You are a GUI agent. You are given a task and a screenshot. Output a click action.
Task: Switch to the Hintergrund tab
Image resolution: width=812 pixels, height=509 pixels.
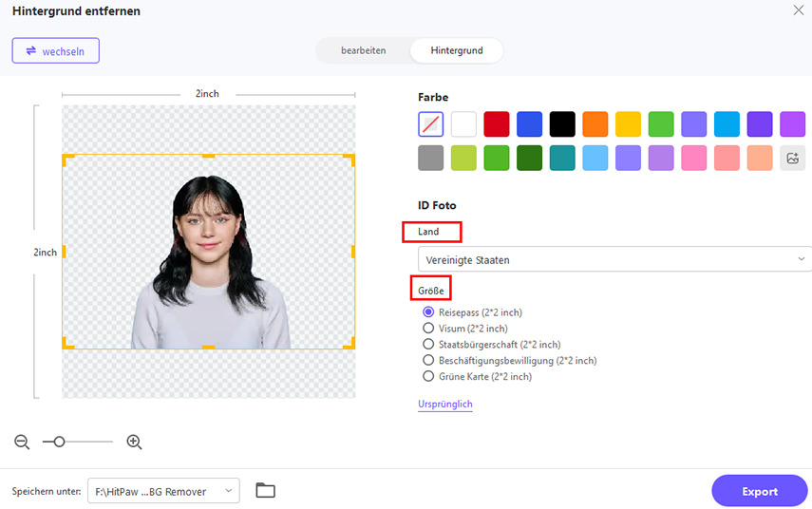click(456, 50)
